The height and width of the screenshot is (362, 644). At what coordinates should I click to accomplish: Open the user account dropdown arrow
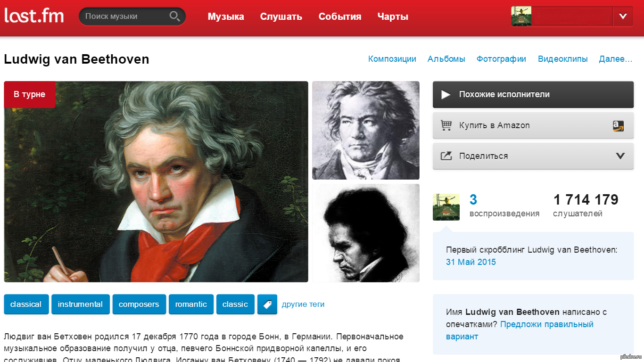click(x=623, y=16)
